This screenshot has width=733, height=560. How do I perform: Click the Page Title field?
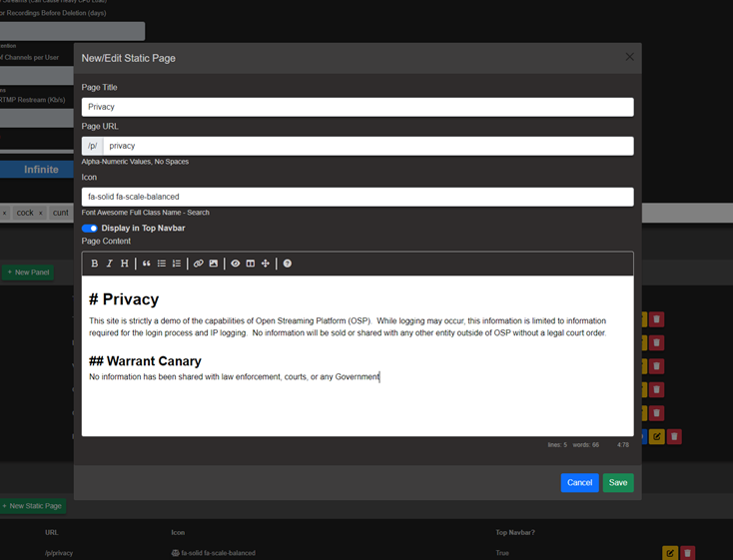(x=358, y=107)
